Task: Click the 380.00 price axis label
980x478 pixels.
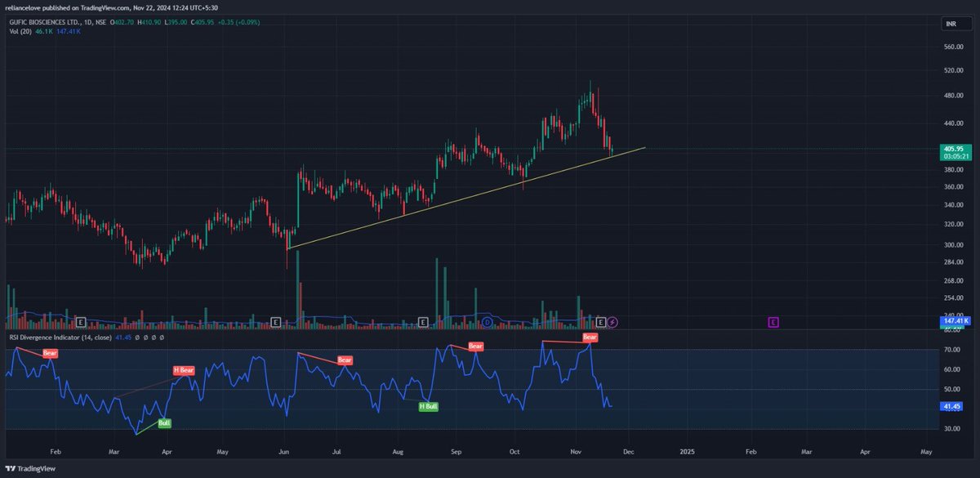Action: click(x=955, y=170)
